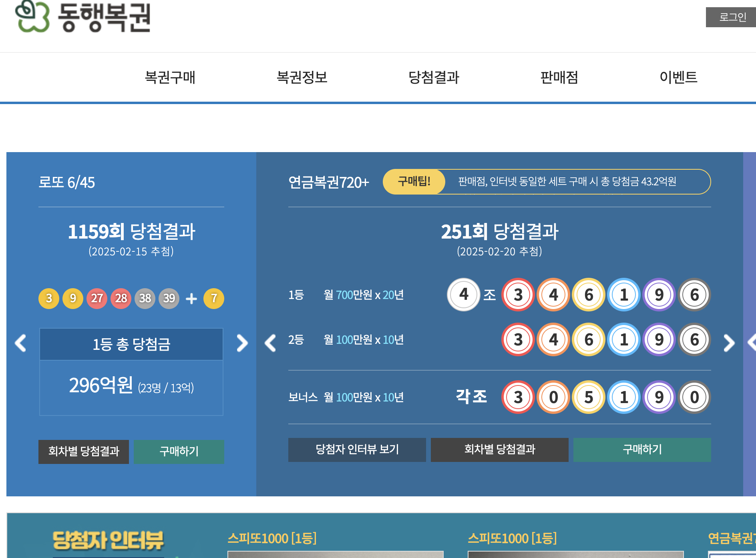
Task: Click the 296억원 prize amount
Action: 101,385
